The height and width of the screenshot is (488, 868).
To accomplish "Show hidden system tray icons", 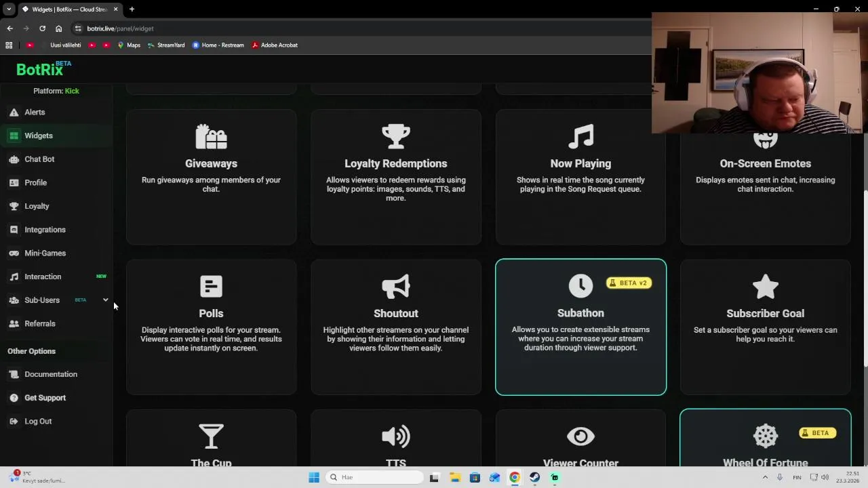I will [766, 477].
